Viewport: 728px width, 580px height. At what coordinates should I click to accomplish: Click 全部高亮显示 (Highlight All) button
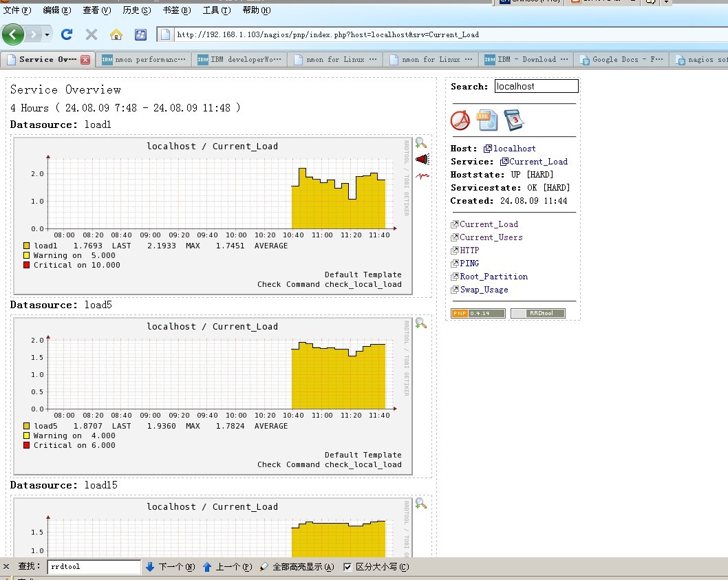pos(297,566)
